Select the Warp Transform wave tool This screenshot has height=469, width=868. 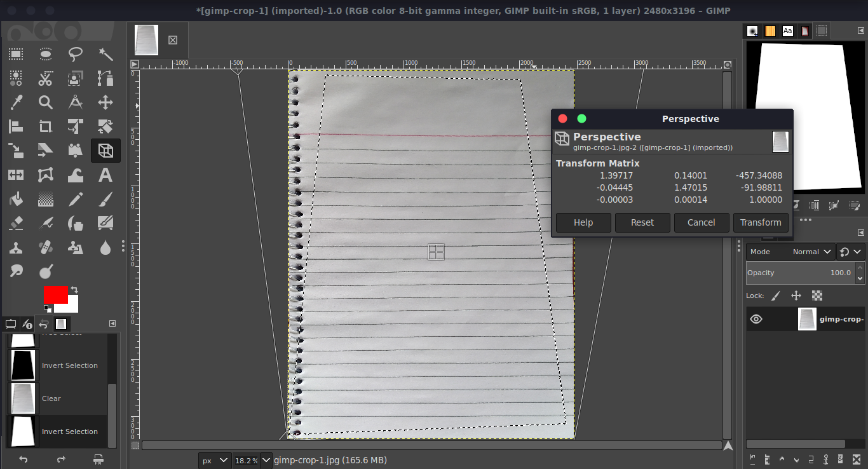[x=76, y=175]
